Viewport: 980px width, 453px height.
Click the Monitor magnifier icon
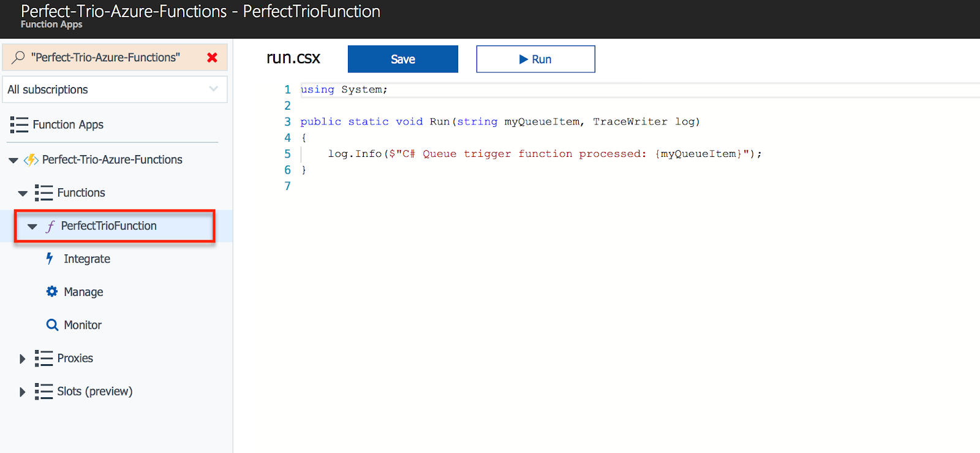(x=53, y=325)
